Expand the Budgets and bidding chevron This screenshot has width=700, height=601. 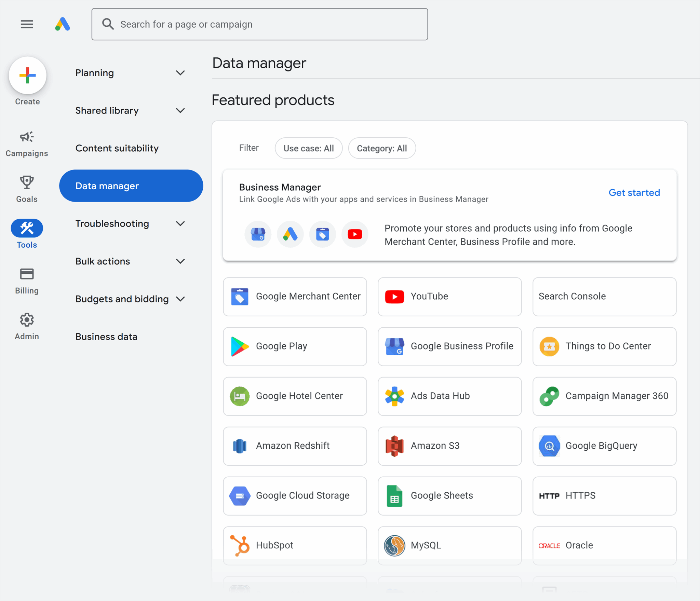[x=180, y=299]
